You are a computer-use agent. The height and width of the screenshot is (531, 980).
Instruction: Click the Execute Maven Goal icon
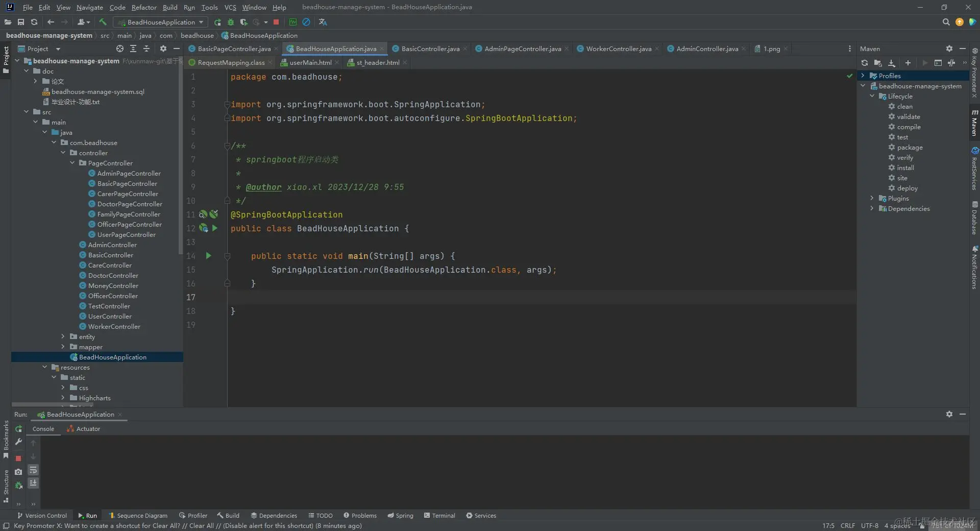click(x=938, y=63)
